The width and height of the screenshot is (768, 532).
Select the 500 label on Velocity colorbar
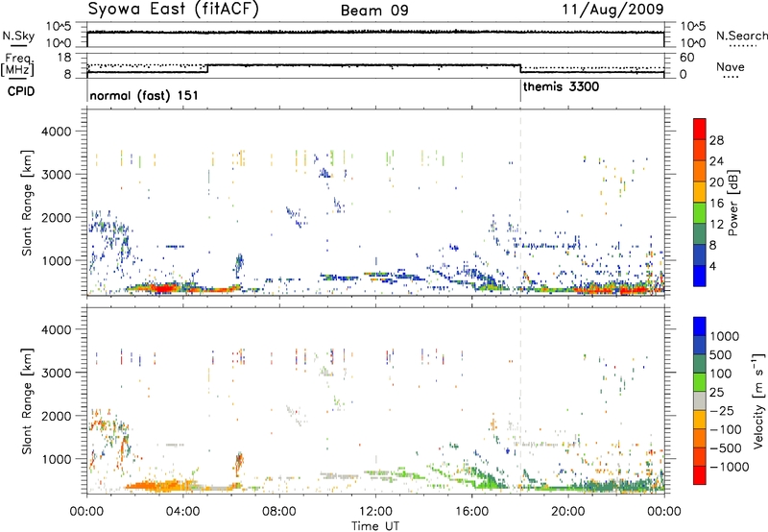pyautogui.click(x=721, y=355)
